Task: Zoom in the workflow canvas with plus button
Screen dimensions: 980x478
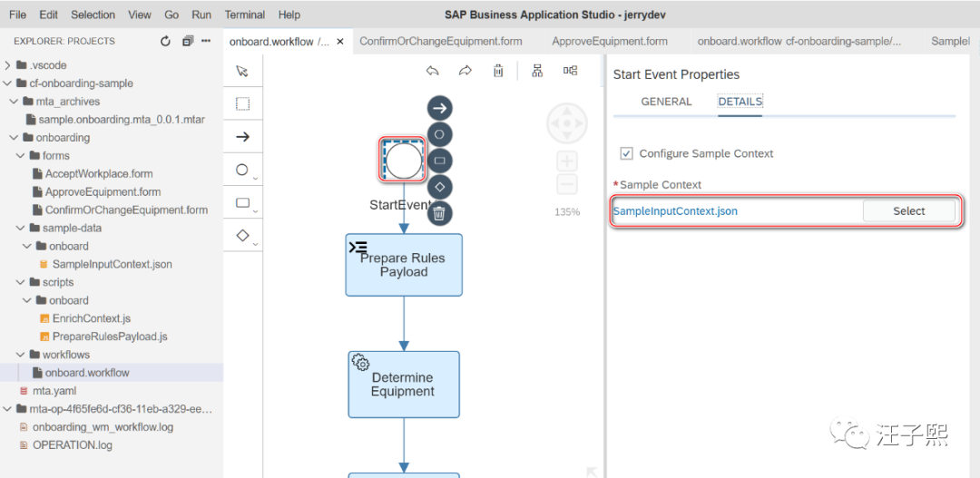Action: (x=566, y=162)
